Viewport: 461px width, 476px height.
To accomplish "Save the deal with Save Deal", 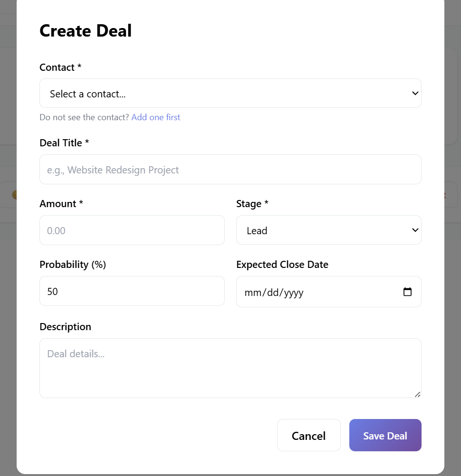I will point(385,435).
